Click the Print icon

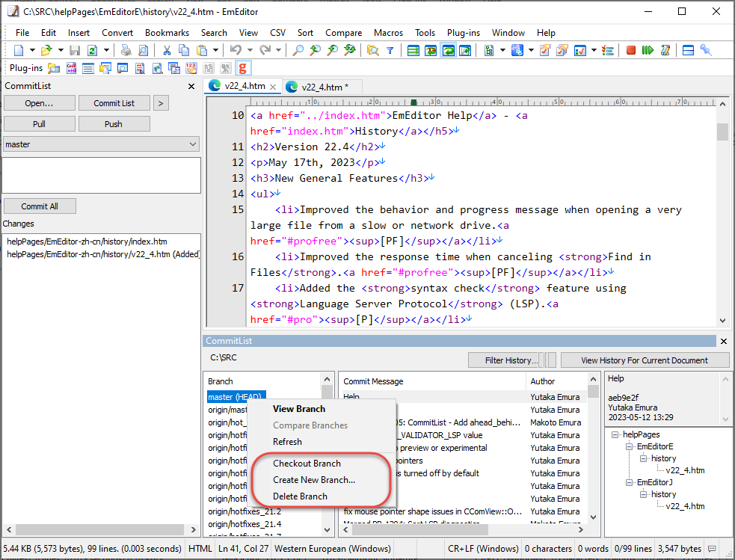126,50
